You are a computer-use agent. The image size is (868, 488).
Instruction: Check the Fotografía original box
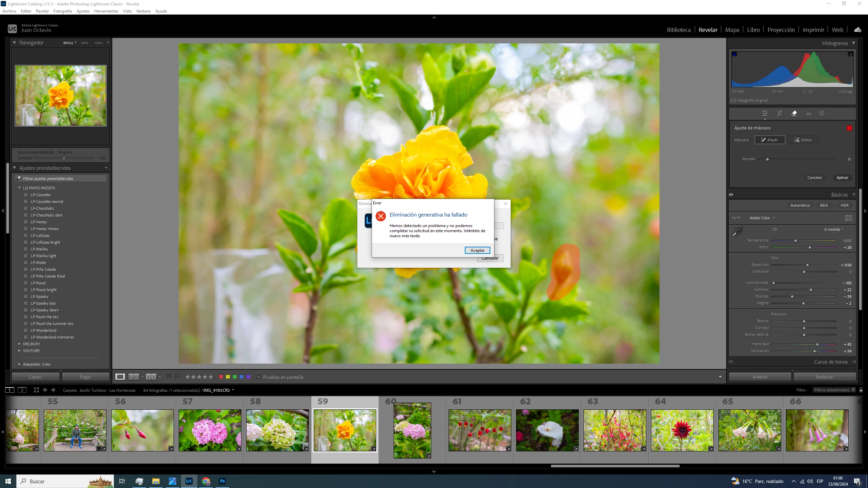click(x=733, y=100)
